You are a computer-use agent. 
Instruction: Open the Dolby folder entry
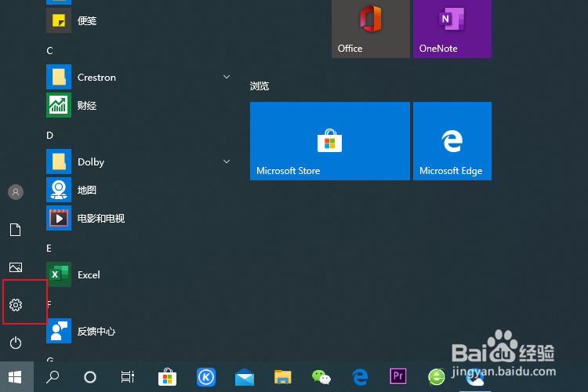139,162
